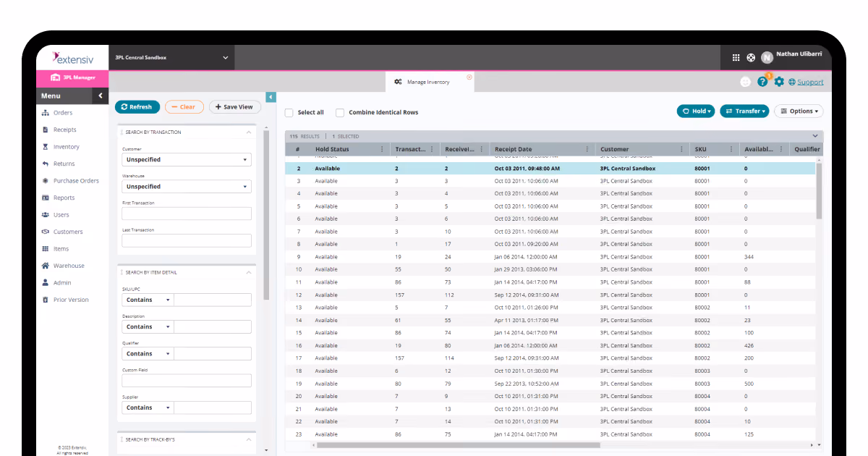868x456 pixels.
Task: Open Receipt Date column menu dots
Action: (x=587, y=149)
